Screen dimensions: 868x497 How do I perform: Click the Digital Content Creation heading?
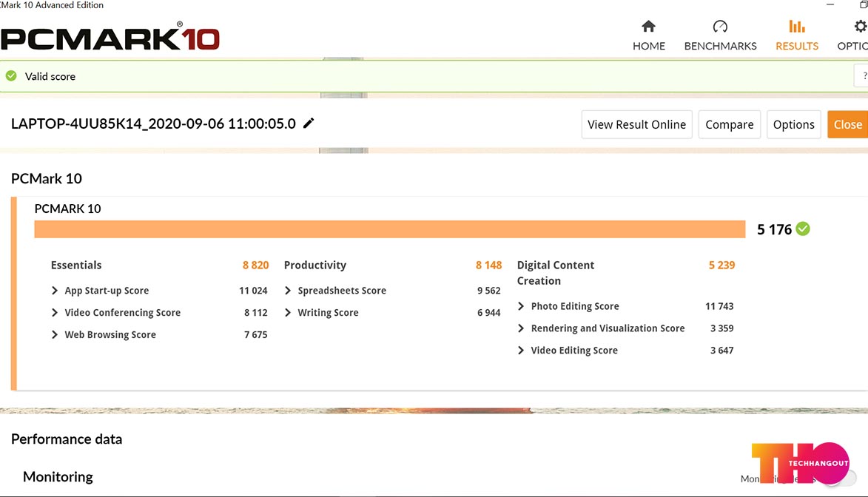556,273
